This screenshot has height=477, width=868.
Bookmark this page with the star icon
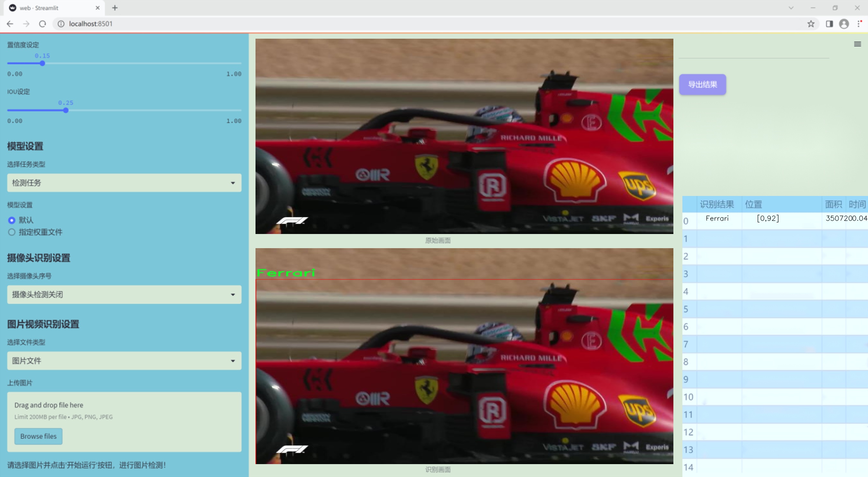811,24
